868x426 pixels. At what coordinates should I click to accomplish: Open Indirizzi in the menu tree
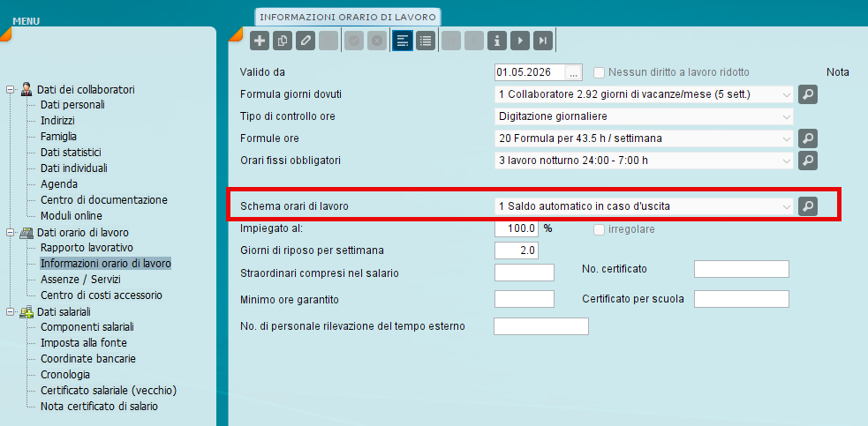[x=57, y=121]
